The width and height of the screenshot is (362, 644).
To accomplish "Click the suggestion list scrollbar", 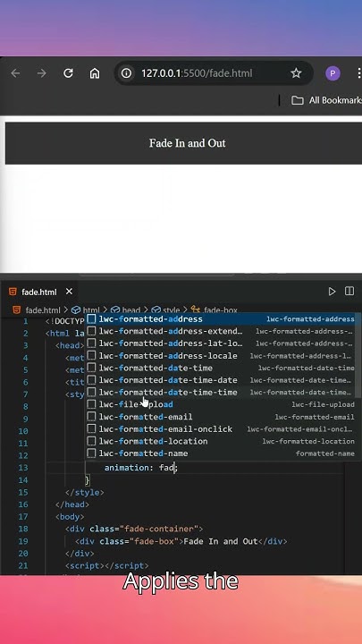I will pyautogui.click(x=358, y=355).
